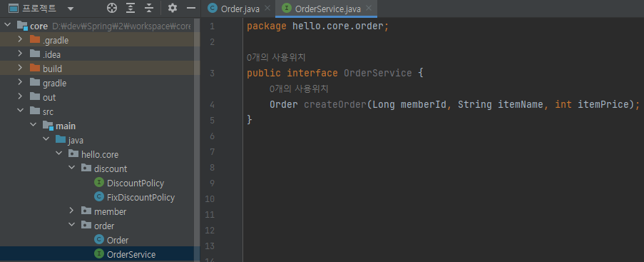Collapse the core project root
This screenshot has width=644, height=262.
[x=7, y=26]
